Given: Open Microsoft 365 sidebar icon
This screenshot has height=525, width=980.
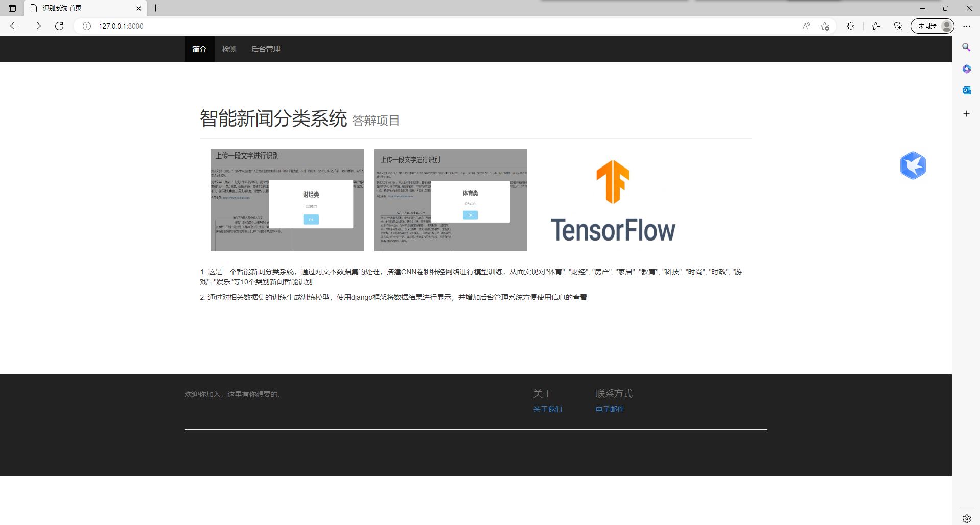Looking at the screenshot, I should [966, 69].
